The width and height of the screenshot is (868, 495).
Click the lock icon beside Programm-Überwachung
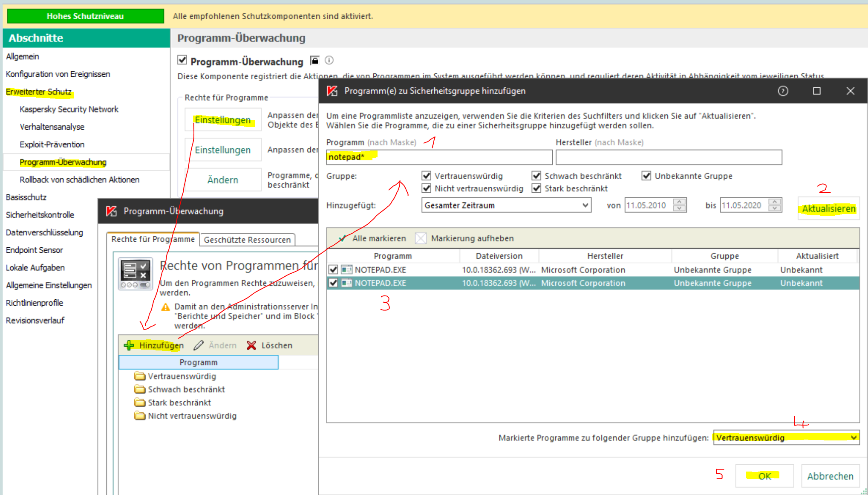pos(314,61)
